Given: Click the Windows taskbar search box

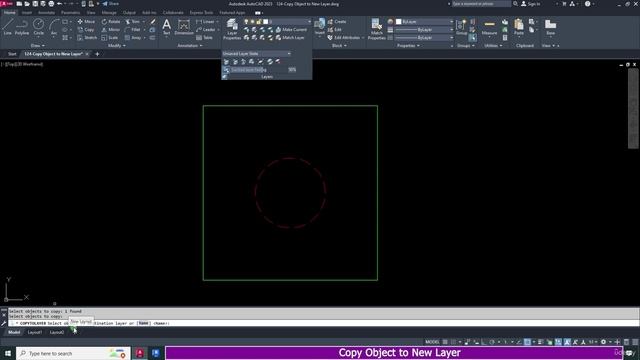Looking at the screenshot, I should [73, 353].
